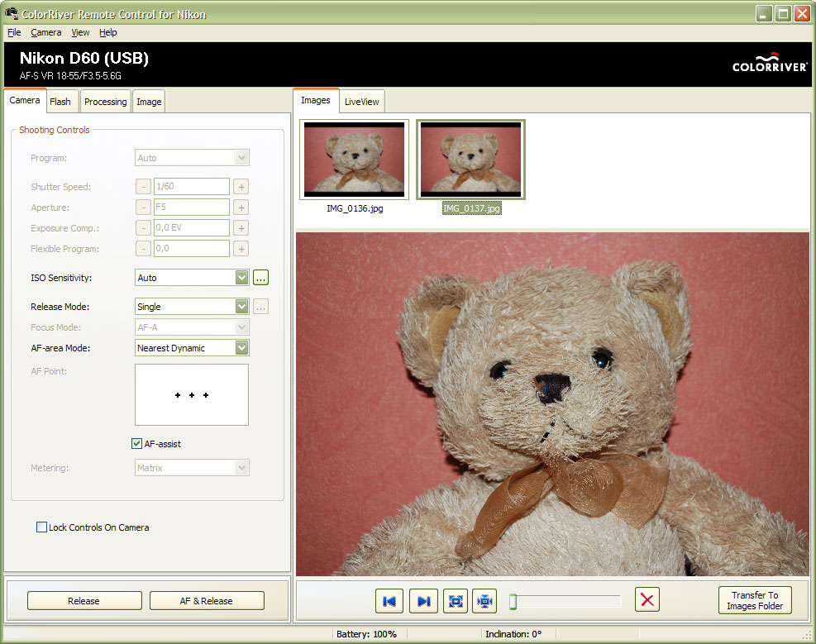Open the File menu

(14, 32)
